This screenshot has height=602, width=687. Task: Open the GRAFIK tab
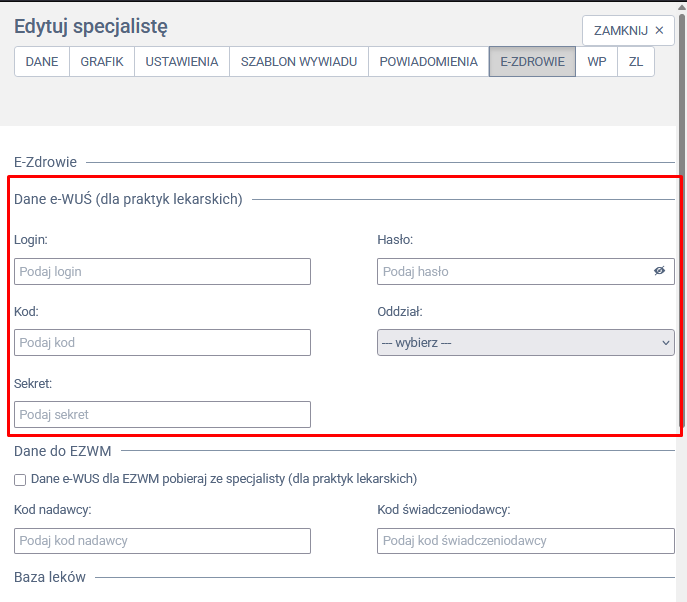pyautogui.click(x=102, y=62)
